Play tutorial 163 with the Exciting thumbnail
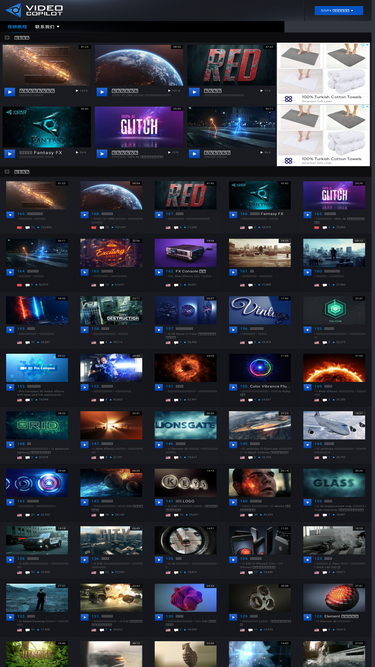The width and height of the screenshot is (375, 667). tap(85, 272)
